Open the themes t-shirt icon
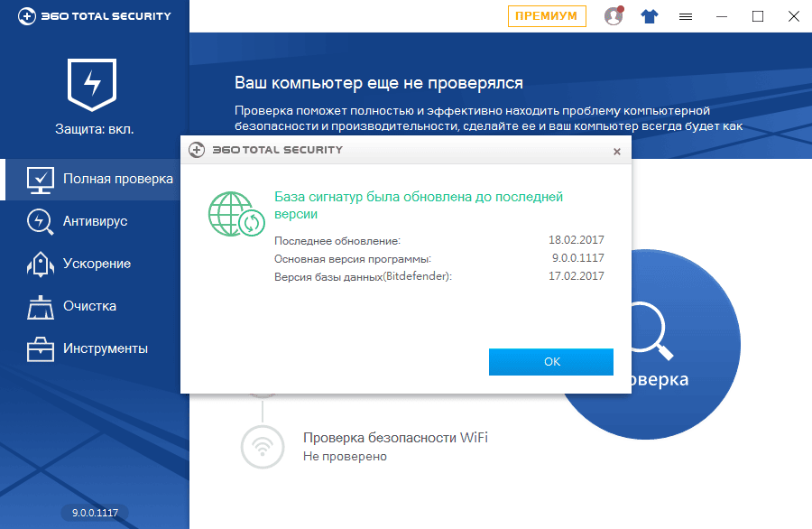The width and height of the screenshot is (812, 529). 650,16
